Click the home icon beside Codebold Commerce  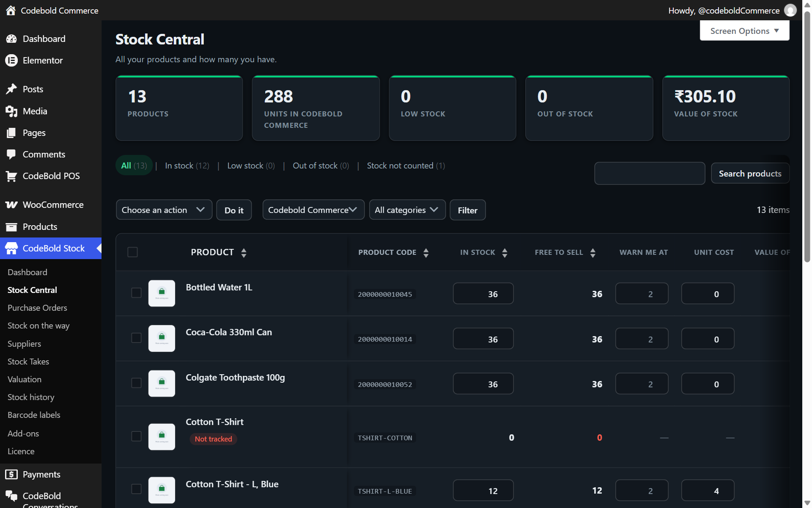click(x=11, y=10)
